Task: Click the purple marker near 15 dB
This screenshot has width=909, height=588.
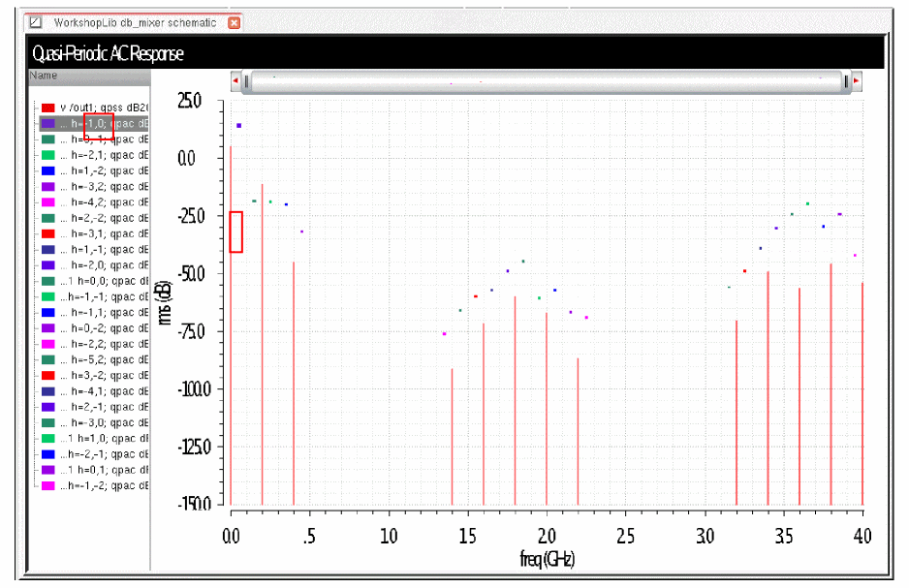Action: click(x=238, y=126)
